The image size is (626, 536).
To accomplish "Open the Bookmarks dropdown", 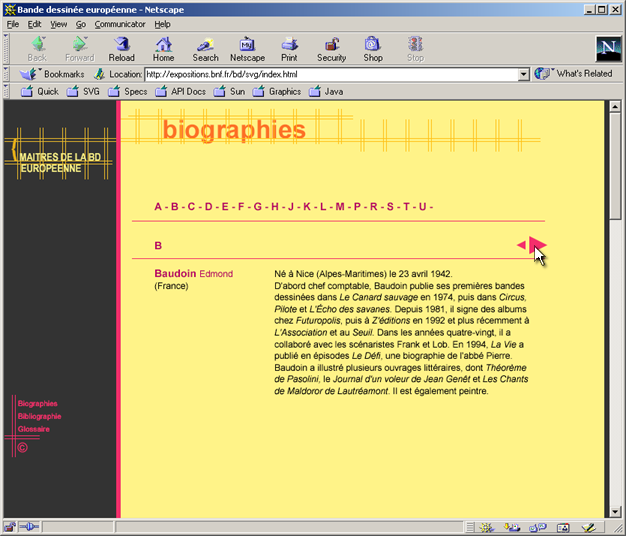I will pyautogui.click(x=55, y=74).
